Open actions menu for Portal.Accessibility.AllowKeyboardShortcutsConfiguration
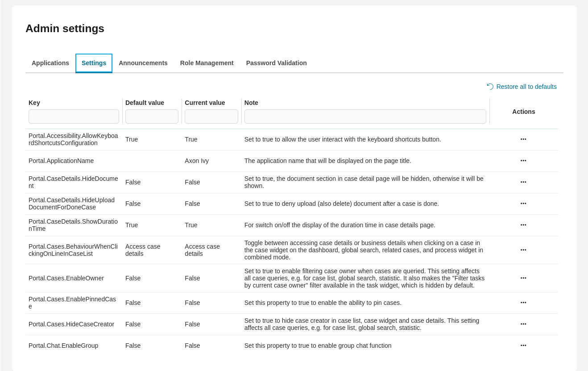This screenshot has width=588, height=371. (x=523, y=139)
